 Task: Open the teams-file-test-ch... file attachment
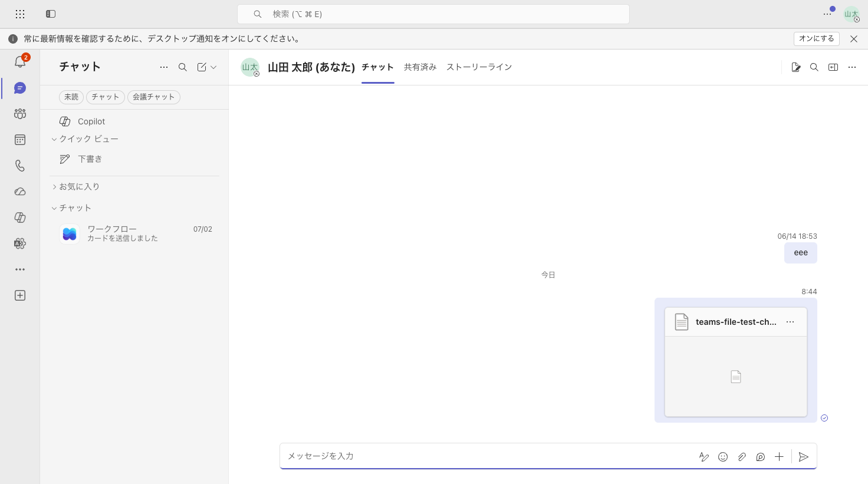click(736, 322)
